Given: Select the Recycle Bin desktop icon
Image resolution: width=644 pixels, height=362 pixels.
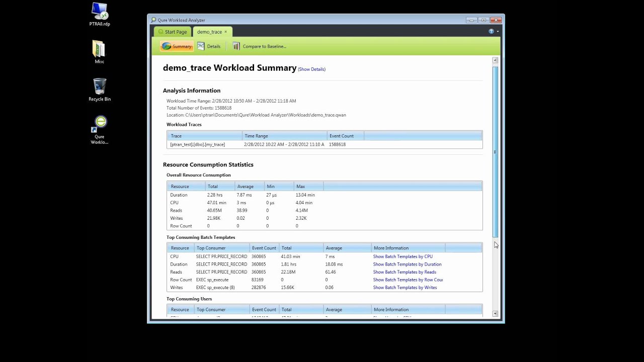Looking at the screenshot, I should point(100,90).
